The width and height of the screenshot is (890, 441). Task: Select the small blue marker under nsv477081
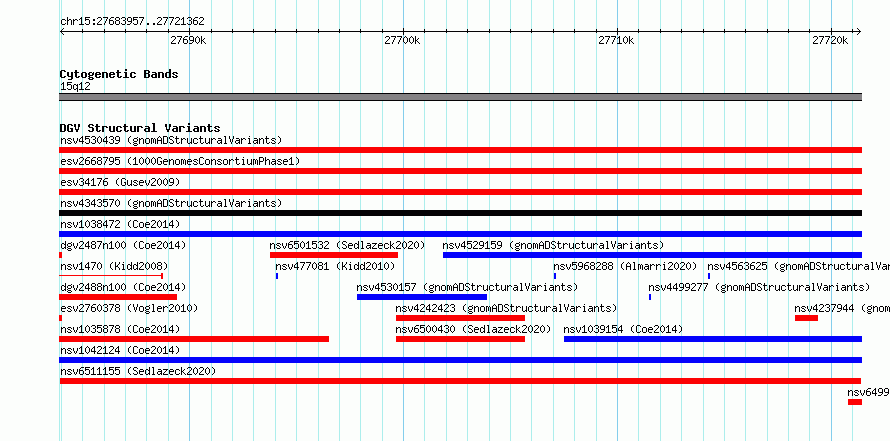click(277, 276)
